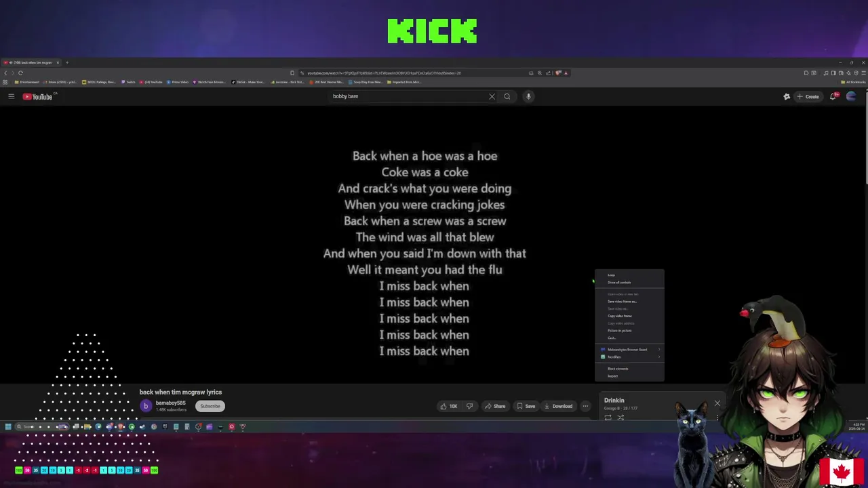Download the video
The image size is (868, 488).
[x=558, y=406]
